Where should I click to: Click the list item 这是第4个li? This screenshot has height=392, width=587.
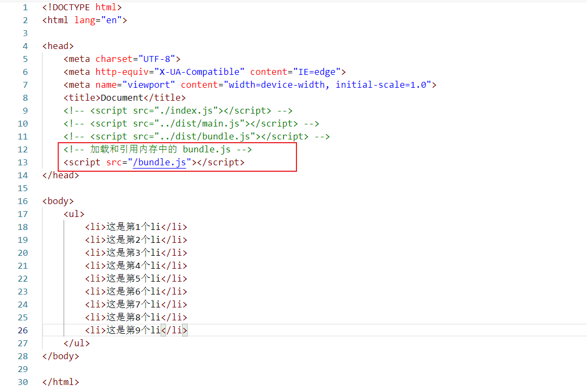[136, 265]
